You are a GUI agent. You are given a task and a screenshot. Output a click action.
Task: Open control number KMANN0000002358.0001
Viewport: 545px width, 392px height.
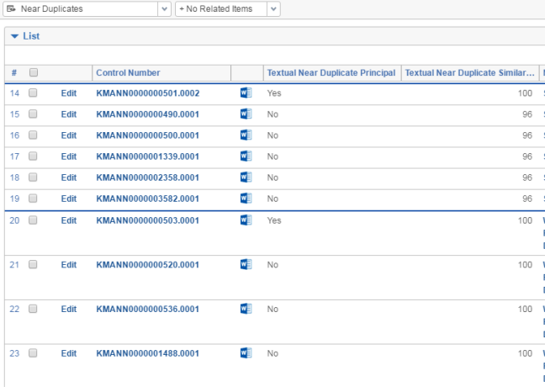pyautogui.click(x=148, y=178)
